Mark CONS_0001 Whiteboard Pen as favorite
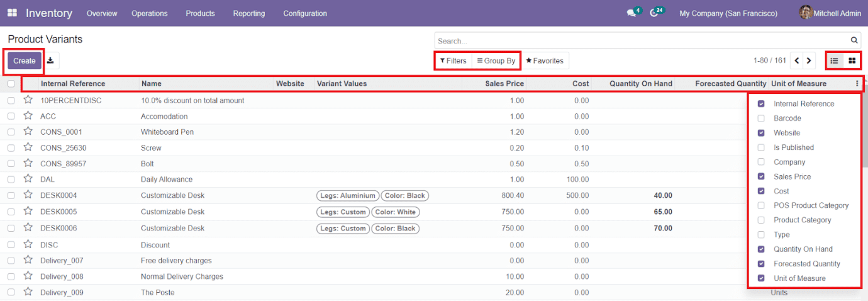868x301 pixels. pos(28,132)
